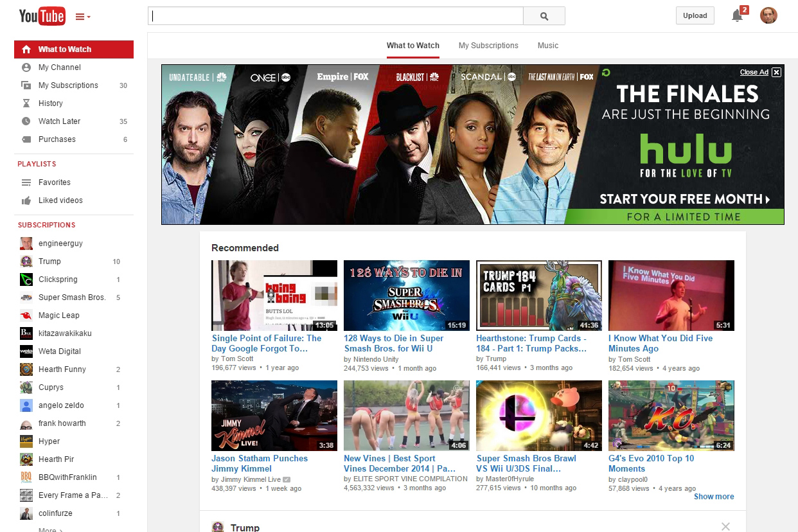Switch to the My Subscriptions tab

click(x=488, y=46)
